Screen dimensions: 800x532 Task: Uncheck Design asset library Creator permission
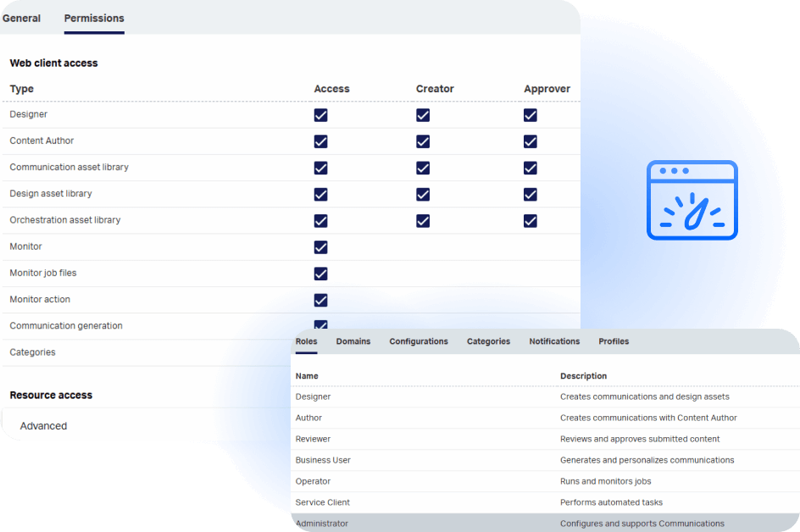pos(423,194)
